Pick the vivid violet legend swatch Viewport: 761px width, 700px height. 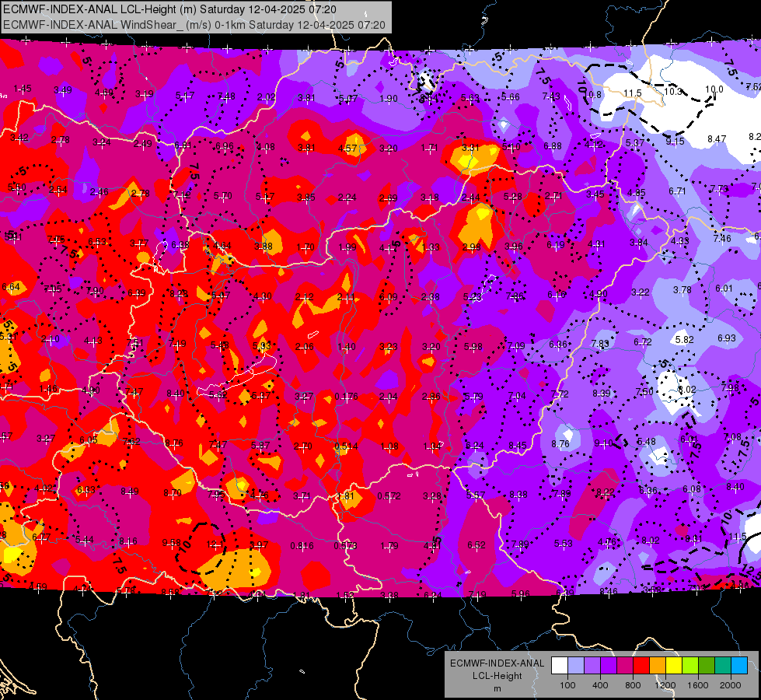pos(609,666)
